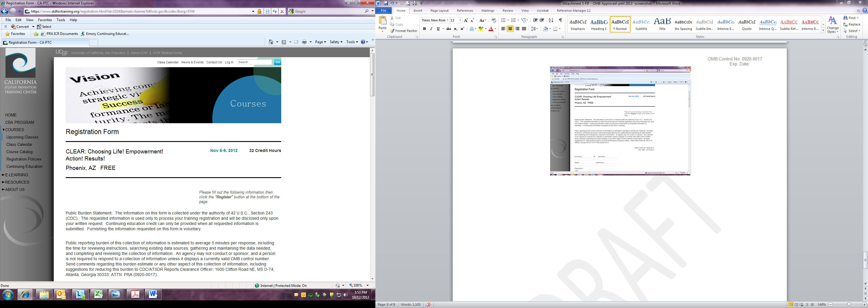Click the website Search input field
The height and width of the screenshot is (308, 868).
[x=255, y=62]
